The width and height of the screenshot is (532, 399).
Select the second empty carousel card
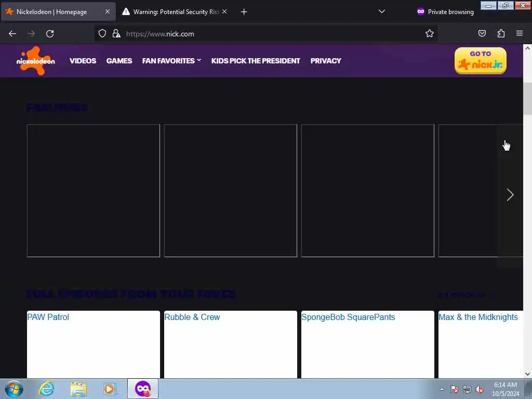(x=230, y=191)
